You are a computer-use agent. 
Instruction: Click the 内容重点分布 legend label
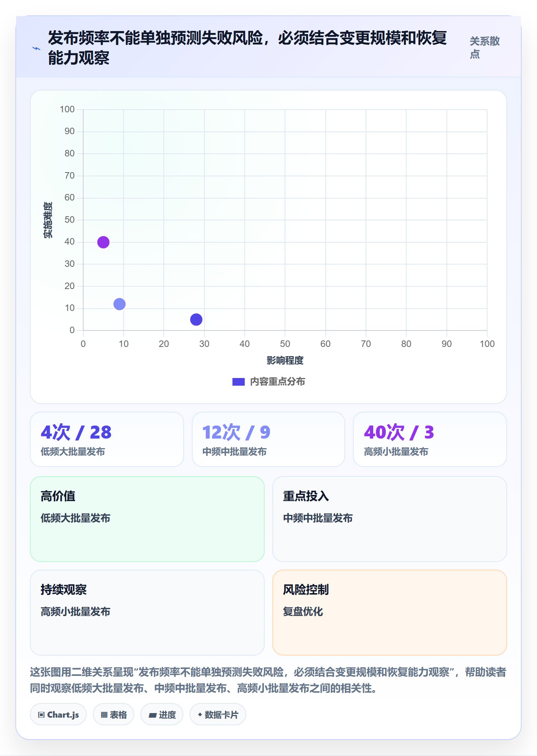click(277, 381)
